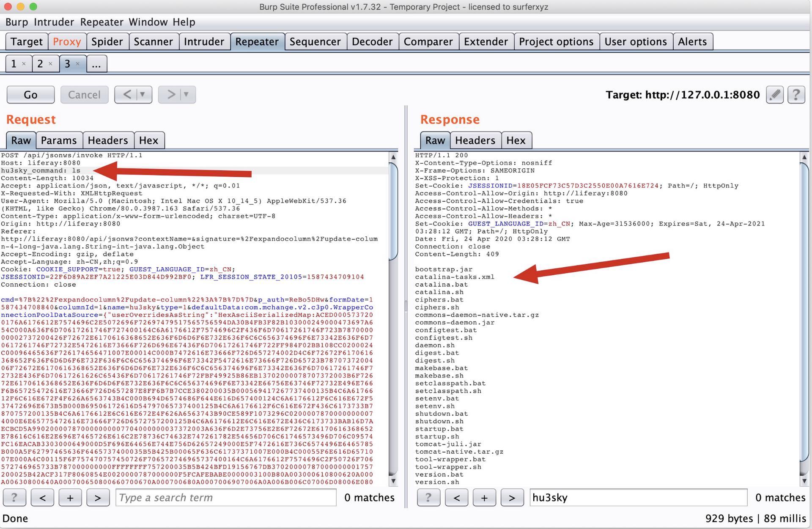Go to next match in response search
Image resolution: width=812 pixels, height=529 pixels.
(511, 497)
